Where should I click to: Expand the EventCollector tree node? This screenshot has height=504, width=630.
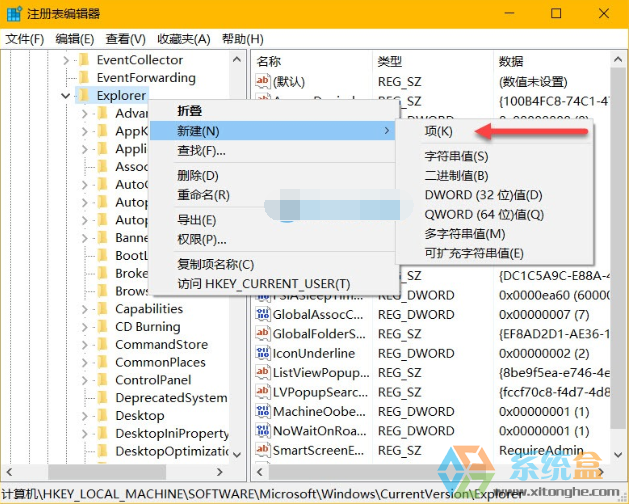(x=66, y=60)
